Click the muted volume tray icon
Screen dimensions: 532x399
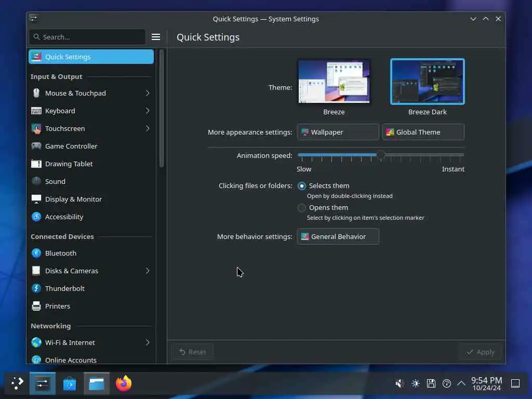(x=400, y=383)
